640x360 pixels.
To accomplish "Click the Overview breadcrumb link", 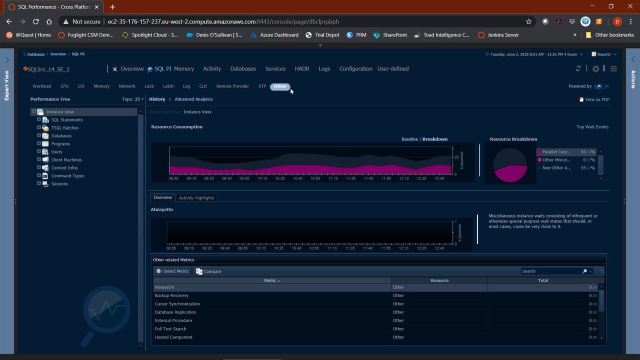I will 58,54.
